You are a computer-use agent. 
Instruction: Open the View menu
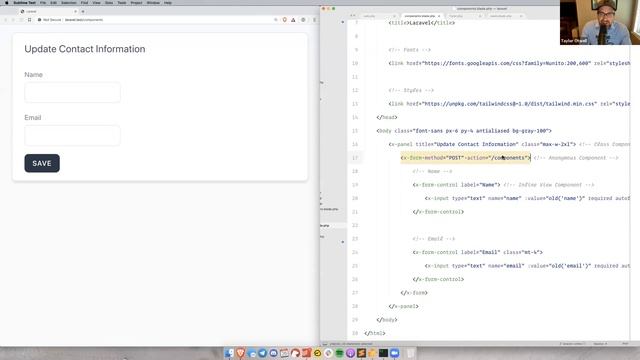[96, 3]
